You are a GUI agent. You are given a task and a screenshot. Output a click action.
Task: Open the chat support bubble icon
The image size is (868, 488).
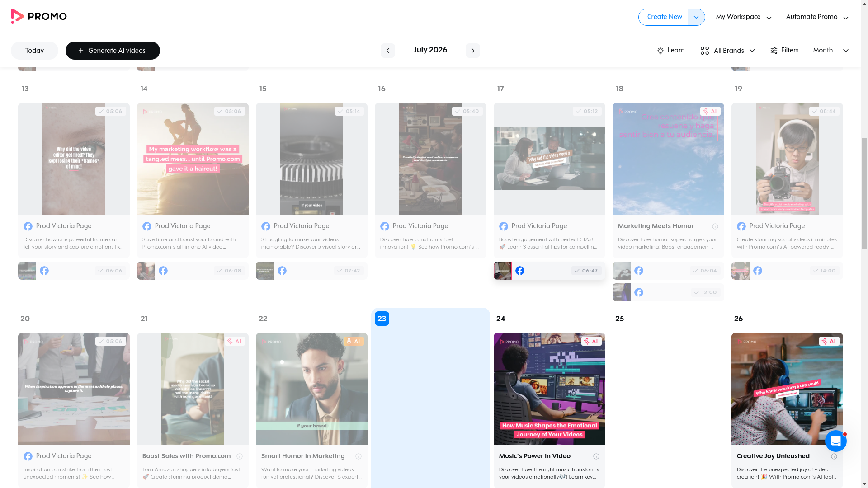(835, 441)
